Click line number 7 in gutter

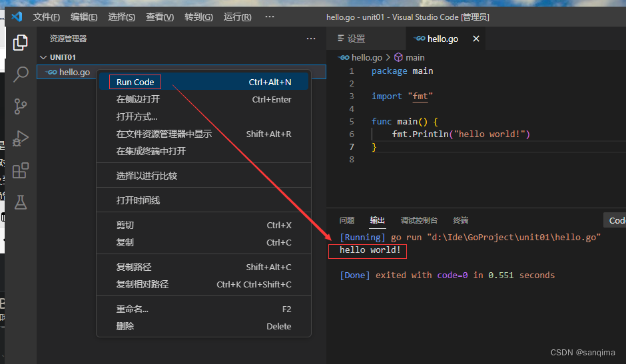pyautogui.click(x=352, y=147)
